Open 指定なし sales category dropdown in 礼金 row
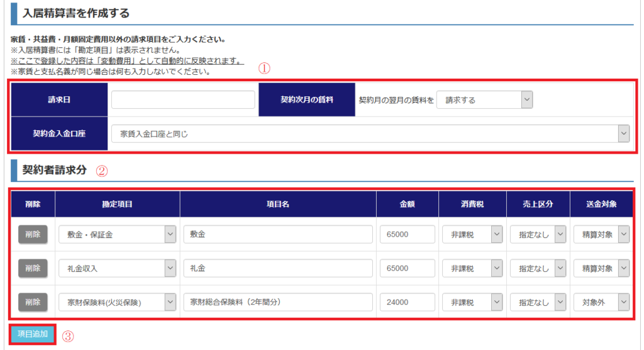 click(x=538, y=268)
